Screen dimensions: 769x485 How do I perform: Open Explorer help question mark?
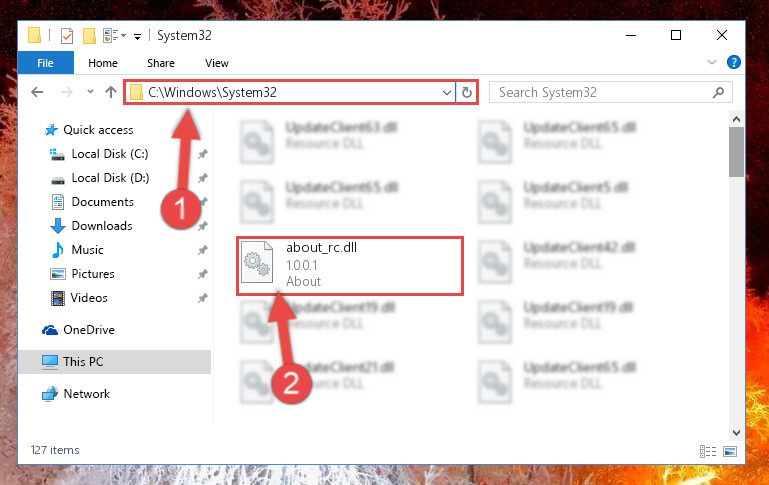pyautogui.click(x=734, y=62)
